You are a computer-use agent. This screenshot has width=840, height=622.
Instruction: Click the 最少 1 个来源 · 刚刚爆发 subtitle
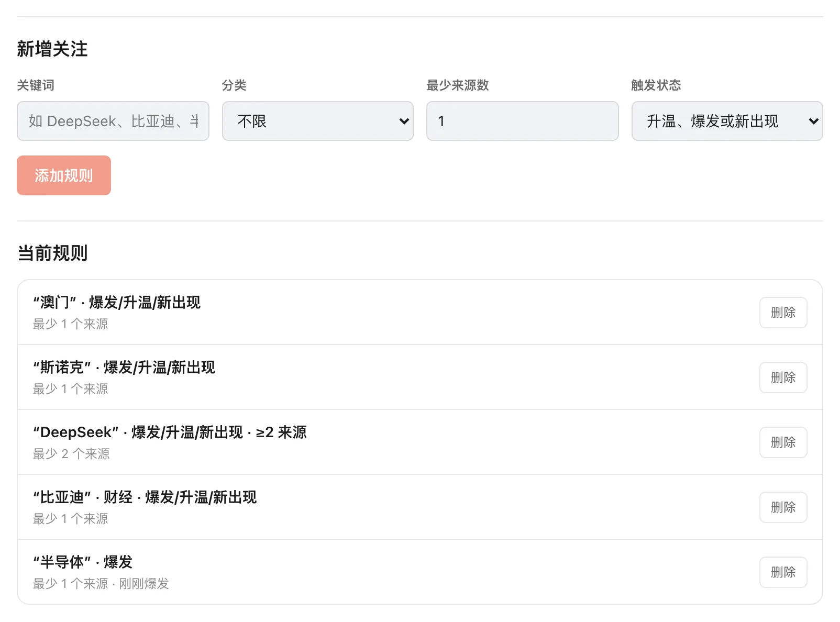pyautogui.click(x=101, y=583)
